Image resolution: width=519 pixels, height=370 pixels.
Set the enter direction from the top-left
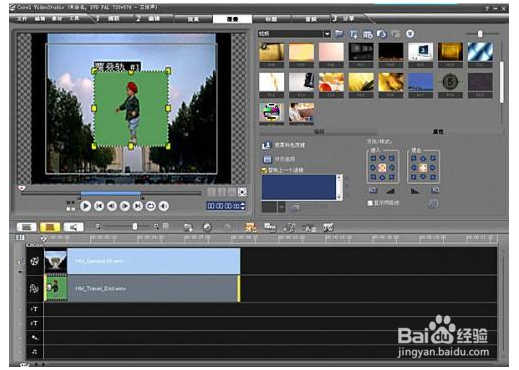click(x=373, y=158)
